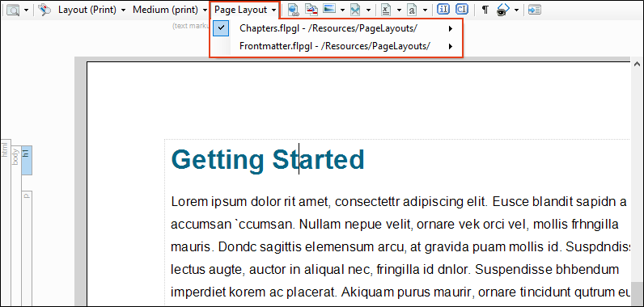Viewport: 644px width, 307px height.
Task: Click the cross-reference insert icon
Action: [x=311, y=10]
